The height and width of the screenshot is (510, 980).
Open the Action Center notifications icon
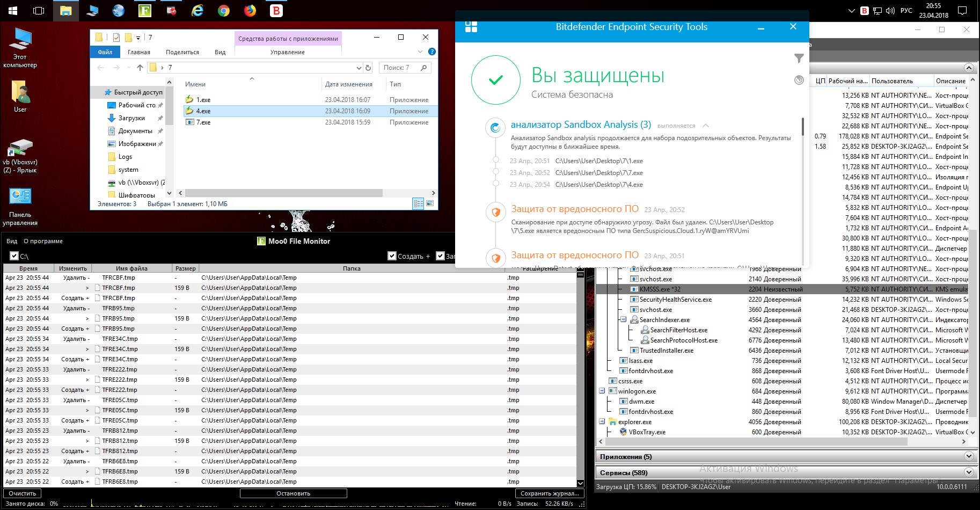coord(962,11)
